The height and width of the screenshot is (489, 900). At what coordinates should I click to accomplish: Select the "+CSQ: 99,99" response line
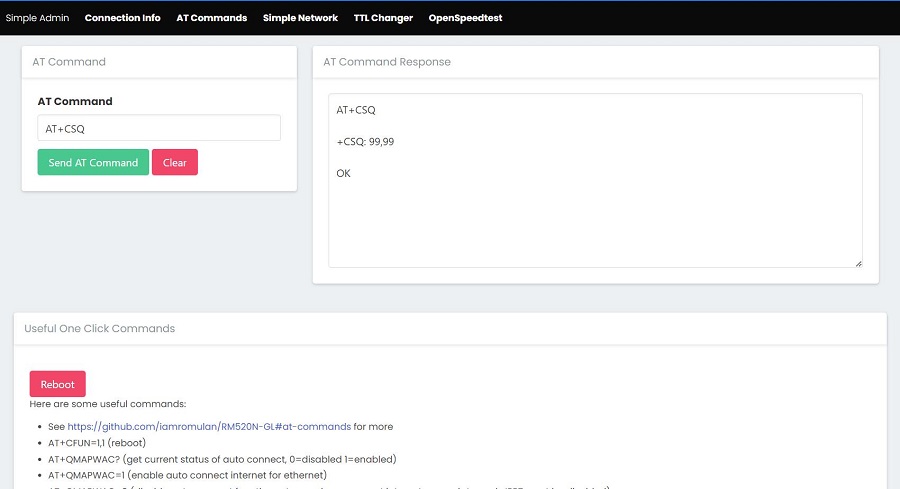pyautogui.click(x=365, y=142)
